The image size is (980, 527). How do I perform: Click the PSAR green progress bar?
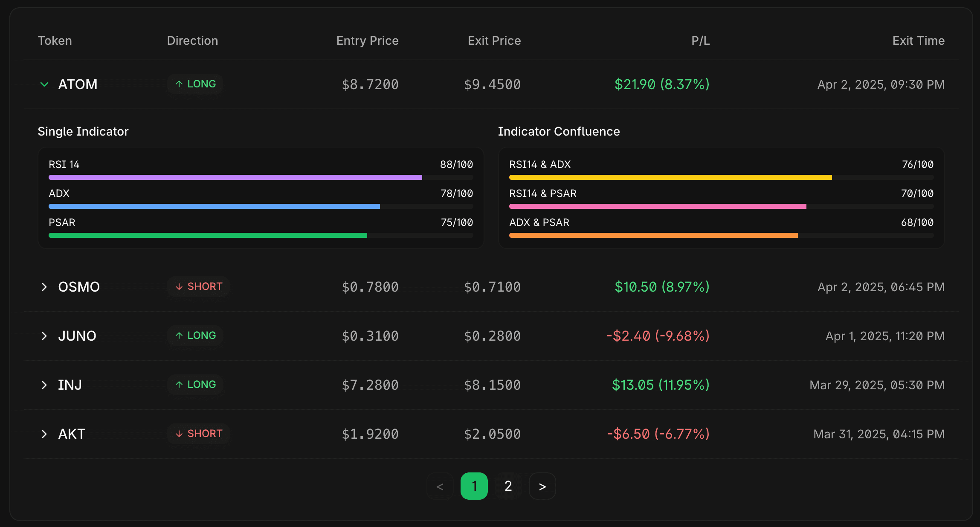261,235
